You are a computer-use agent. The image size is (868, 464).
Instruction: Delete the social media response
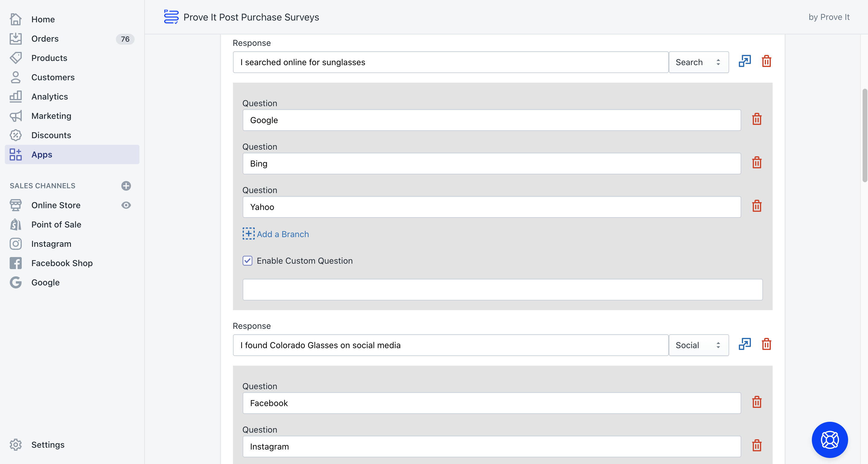click(x=766, y=344)
